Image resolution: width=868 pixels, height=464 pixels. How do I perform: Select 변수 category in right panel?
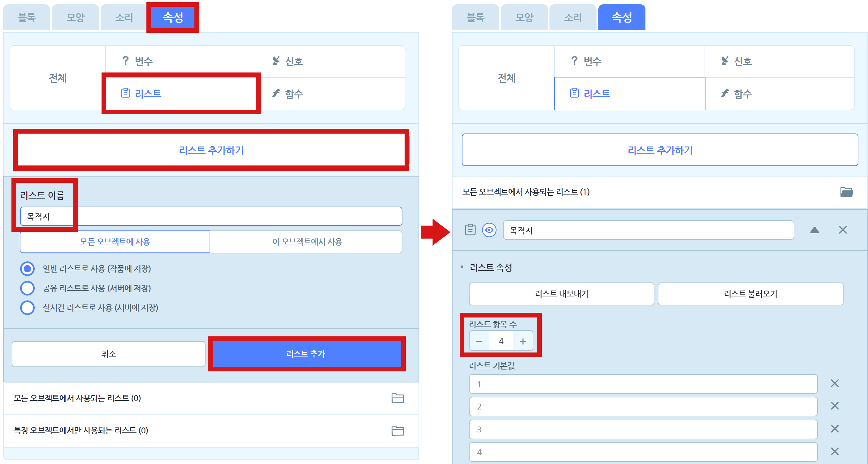click(x=629, y=61)
